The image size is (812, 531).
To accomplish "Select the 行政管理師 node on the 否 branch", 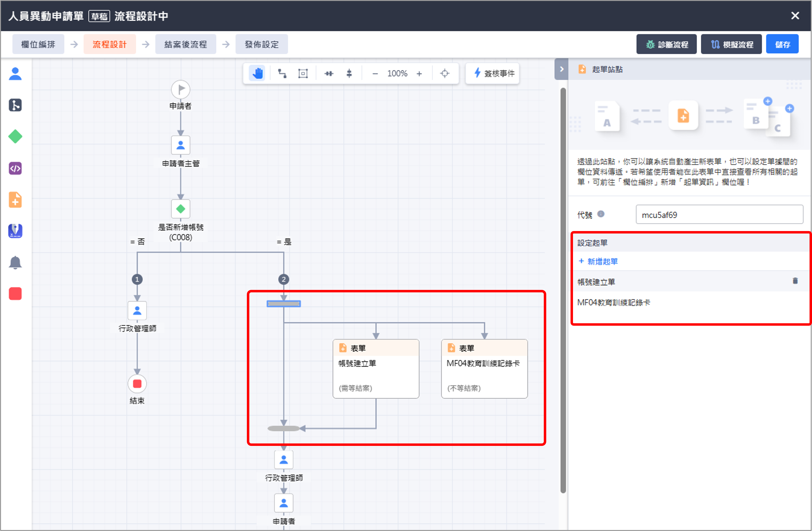I will point(137,310).
